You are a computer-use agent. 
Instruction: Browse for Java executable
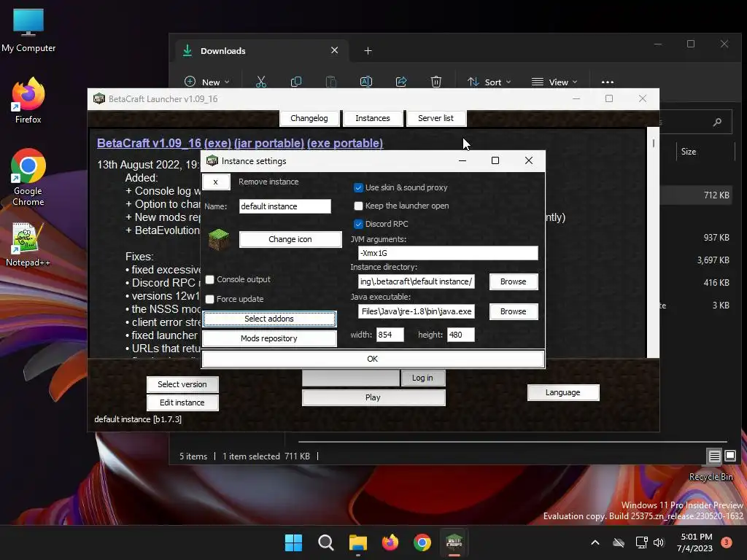pyautogui.click(x=513, y=311)
